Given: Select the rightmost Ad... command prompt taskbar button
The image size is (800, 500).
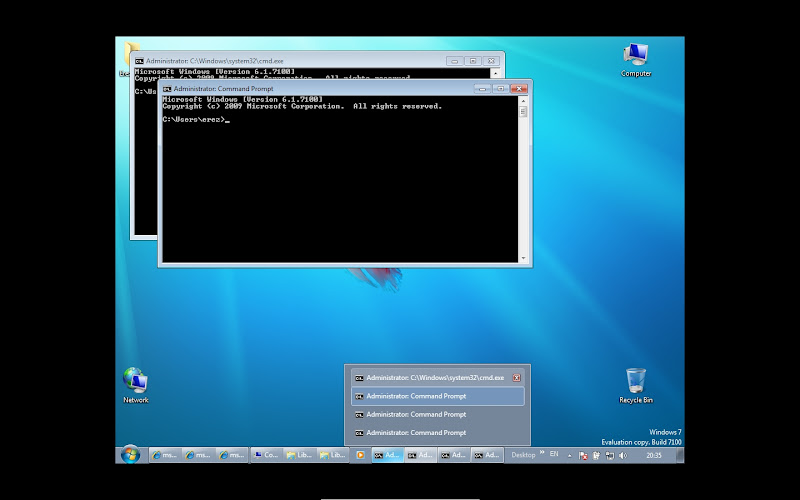Looking at the screenshot, I should 487,455.
